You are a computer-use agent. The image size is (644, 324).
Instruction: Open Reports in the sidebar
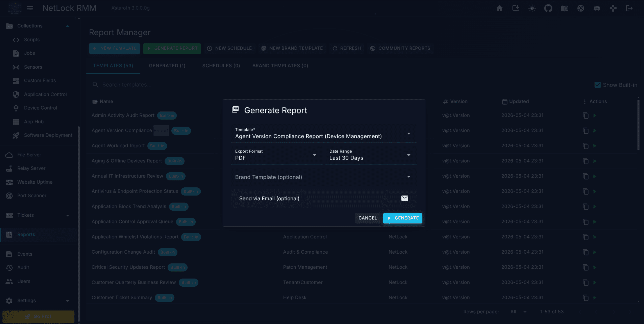tap(39, 235)
